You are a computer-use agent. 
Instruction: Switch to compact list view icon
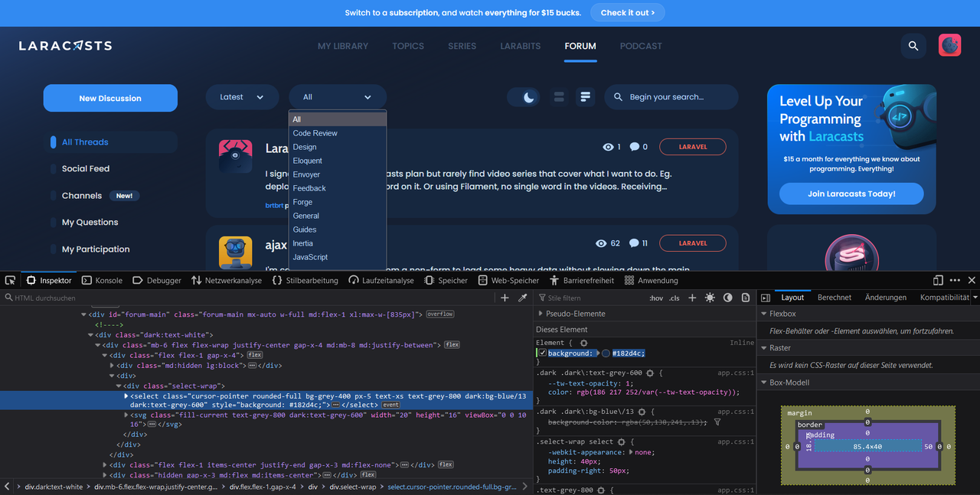[559, 97]
